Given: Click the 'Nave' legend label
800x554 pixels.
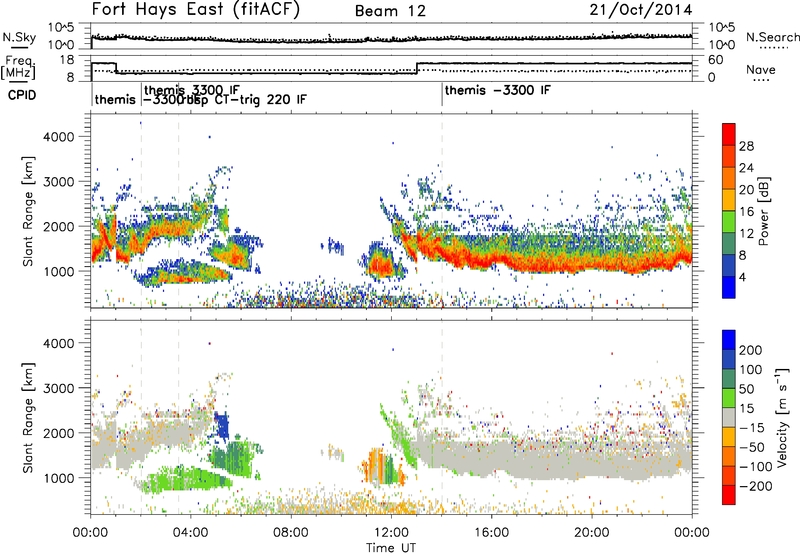Looking at the screenshot, I should tap(761, 69).
